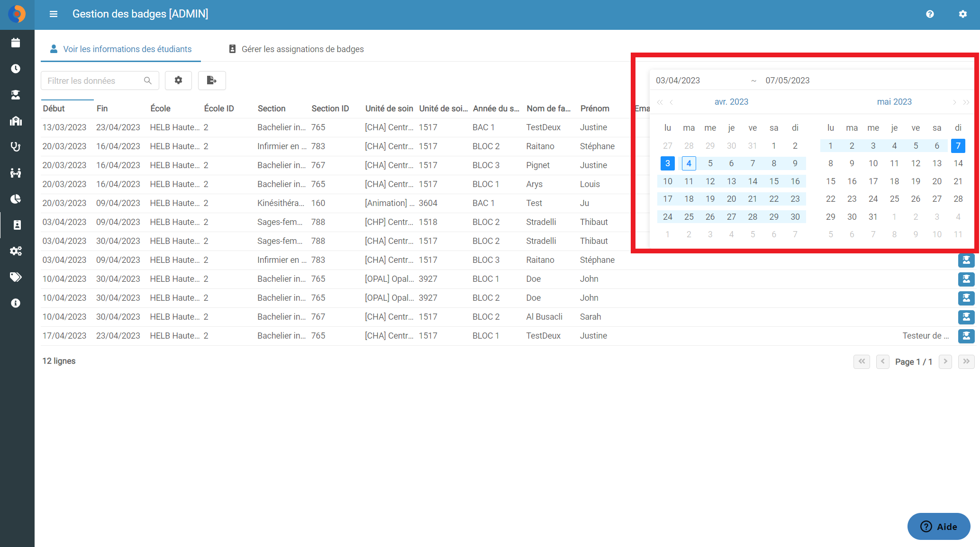Click the export data button
The width and height of the screenshot is (980, 547).
click(x=212, y=81)
